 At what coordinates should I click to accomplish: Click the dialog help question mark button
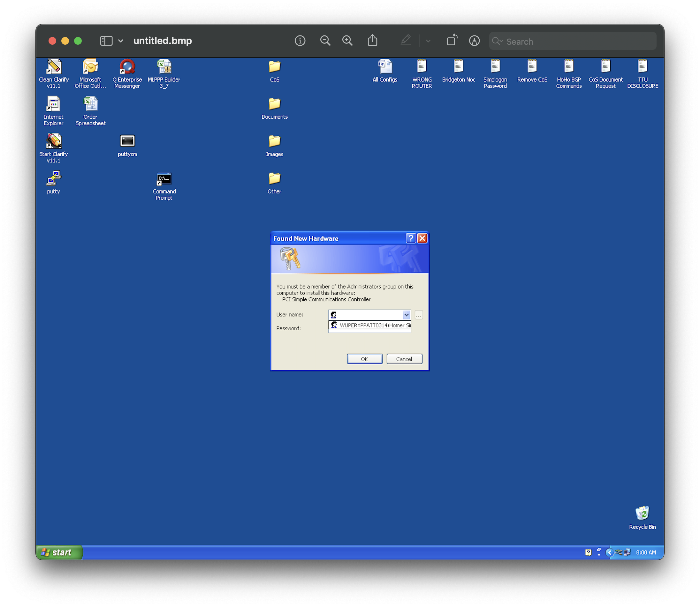pos(410,238)
